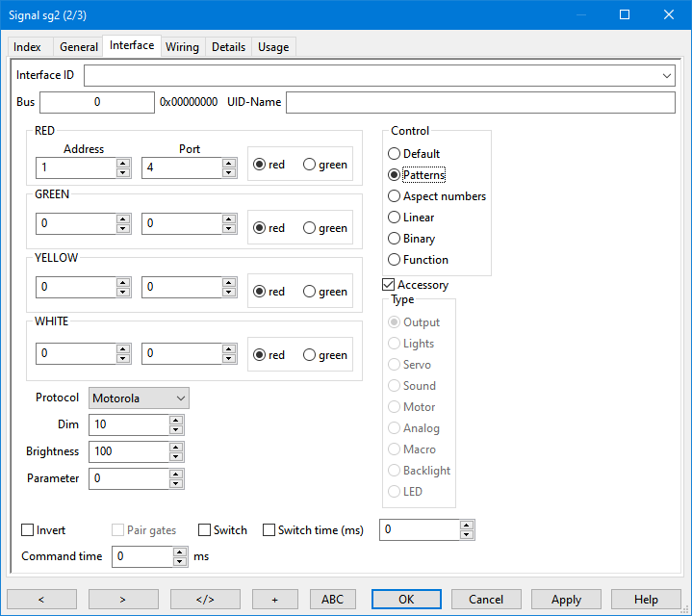Increase Brightness value with up arrow

(x=175, y=447)
